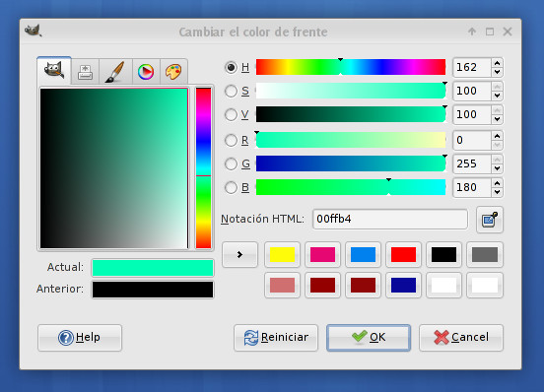Image resolution: width=544 pixels, height=392 pixels.
Task: Select the V value radio button
Action: (x=231, y=114)
